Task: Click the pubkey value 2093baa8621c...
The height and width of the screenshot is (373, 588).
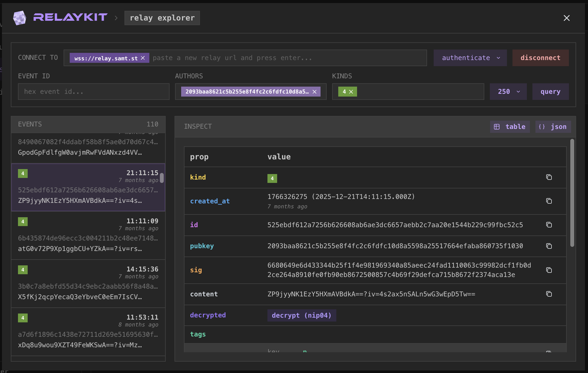Action: pyautogui.click(x=395, y=246)
